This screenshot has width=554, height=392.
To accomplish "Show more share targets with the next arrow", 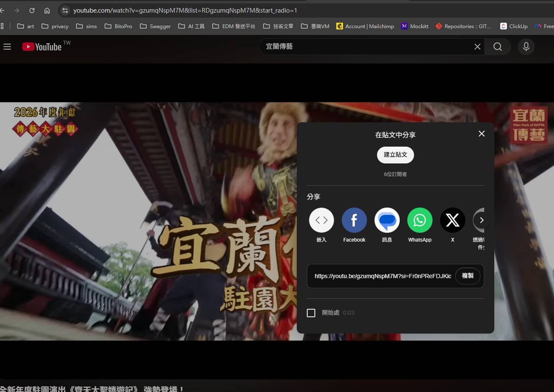I will click(x=482, y=220).
